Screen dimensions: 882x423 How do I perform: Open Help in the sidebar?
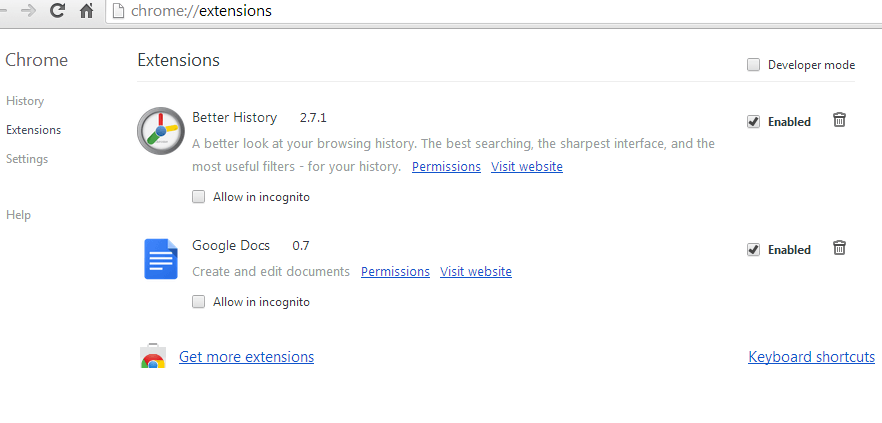pos(18,215)
